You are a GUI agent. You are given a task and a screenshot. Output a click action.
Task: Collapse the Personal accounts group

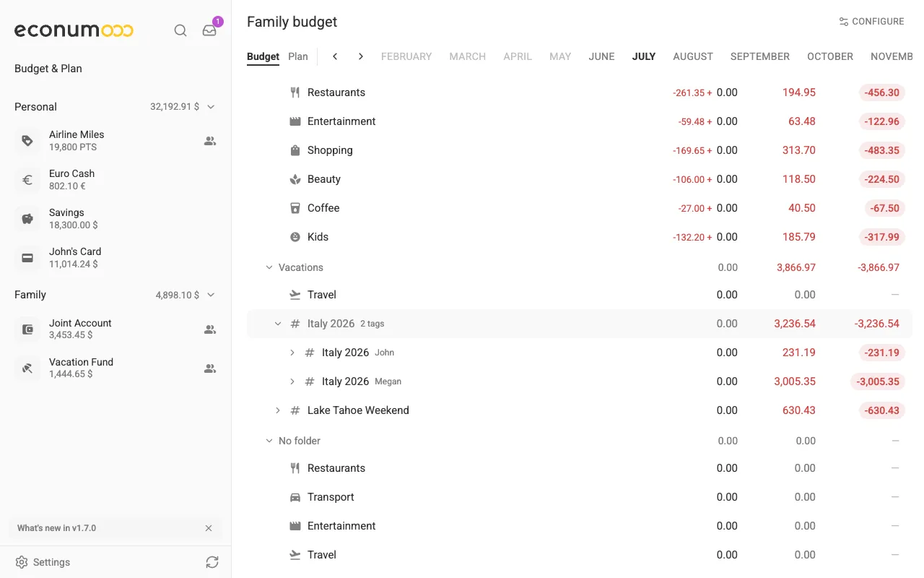pos(211,107)
